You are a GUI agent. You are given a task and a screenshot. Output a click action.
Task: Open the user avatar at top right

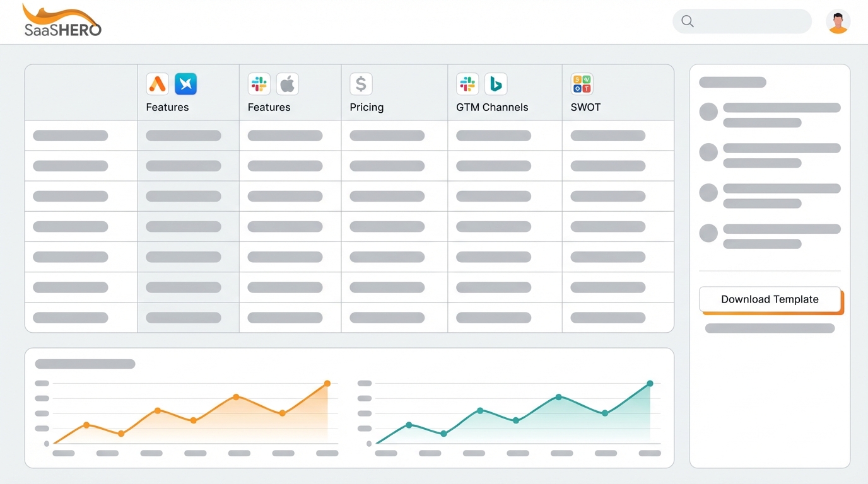[838, 21]
